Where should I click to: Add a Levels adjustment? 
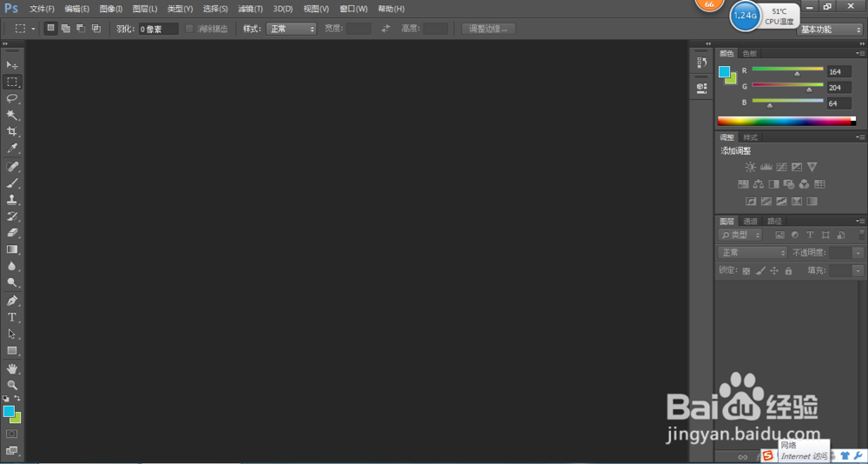click(x=766, y=167)
